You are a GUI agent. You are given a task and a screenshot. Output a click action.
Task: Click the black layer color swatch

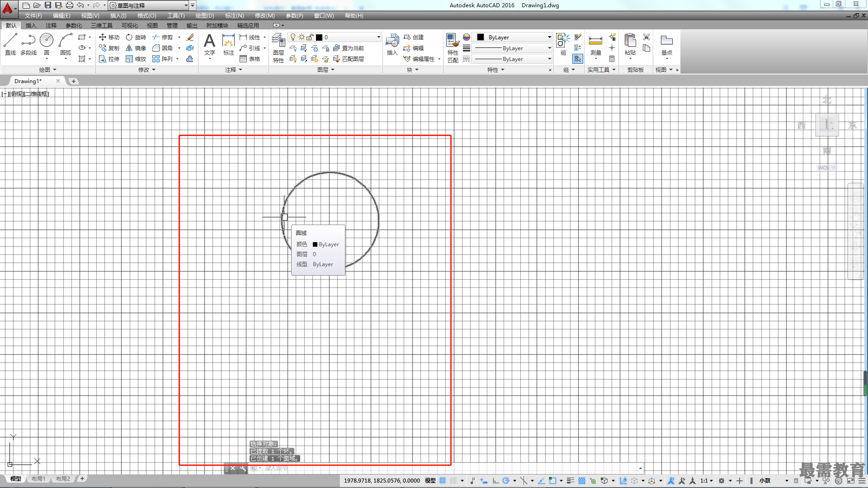[x=319, y=37]
